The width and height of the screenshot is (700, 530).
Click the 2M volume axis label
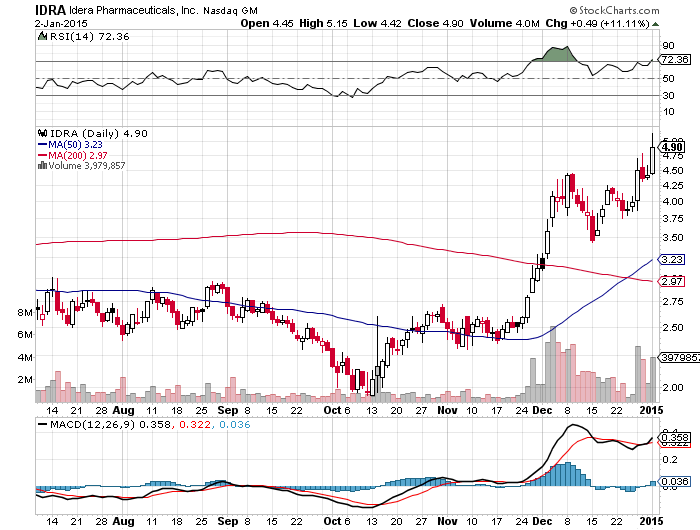25,380
